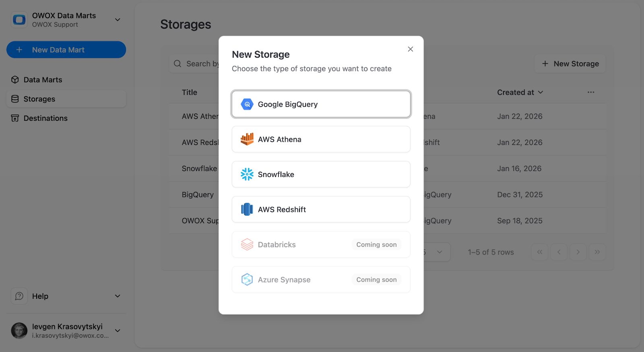Select the Google BigQuery storage icon

click(246, 104)
